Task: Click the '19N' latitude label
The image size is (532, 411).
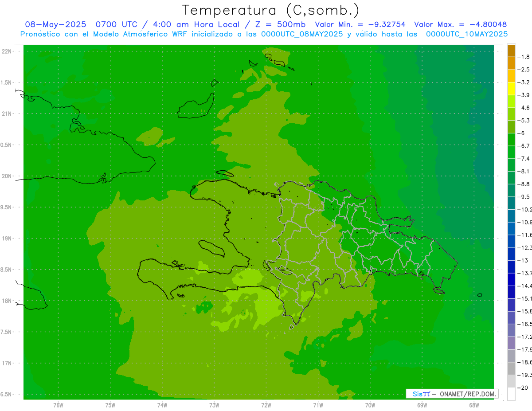Action: [7, 239]
